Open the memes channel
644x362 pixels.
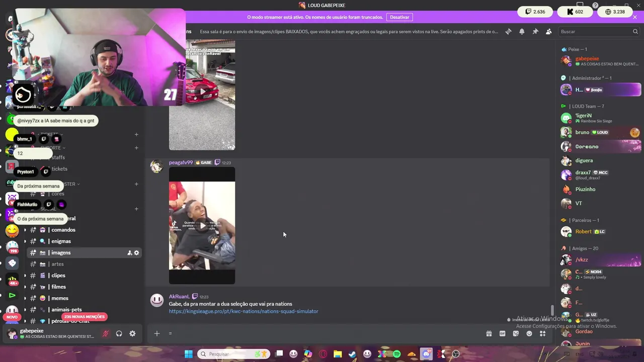(x=83, y=298)
